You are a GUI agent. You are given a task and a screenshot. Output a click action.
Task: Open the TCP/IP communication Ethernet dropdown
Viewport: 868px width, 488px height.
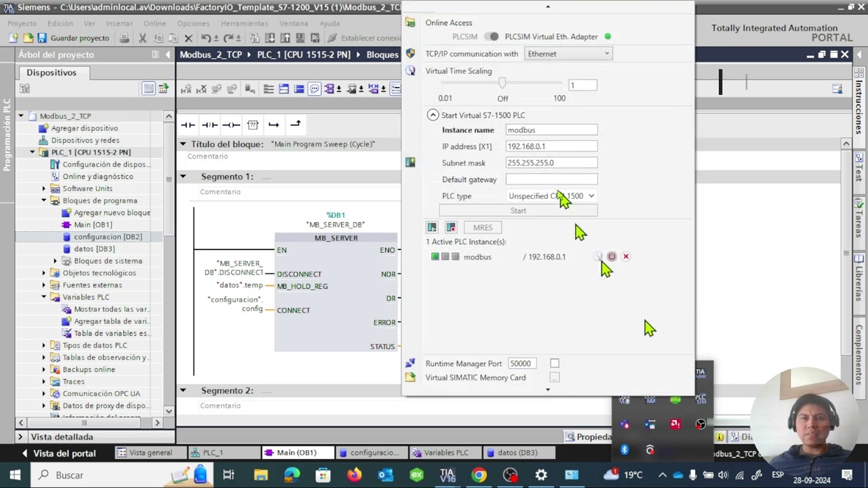(x=568, y=54)
